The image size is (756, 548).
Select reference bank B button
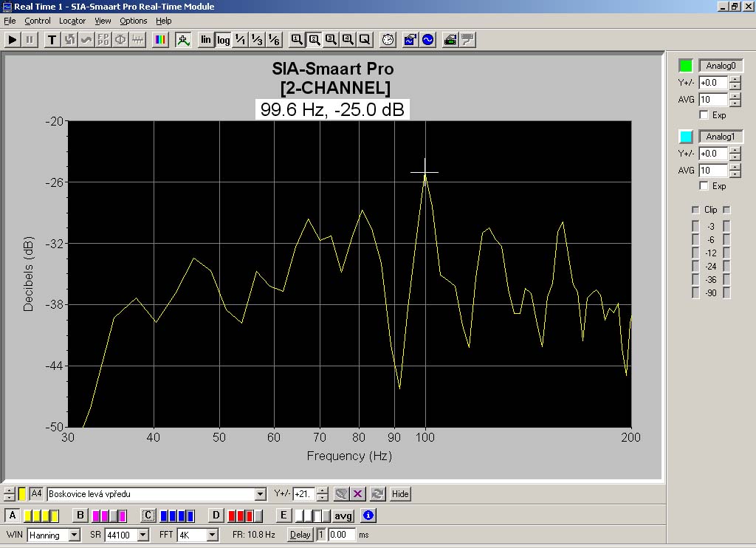pos(80,516)
